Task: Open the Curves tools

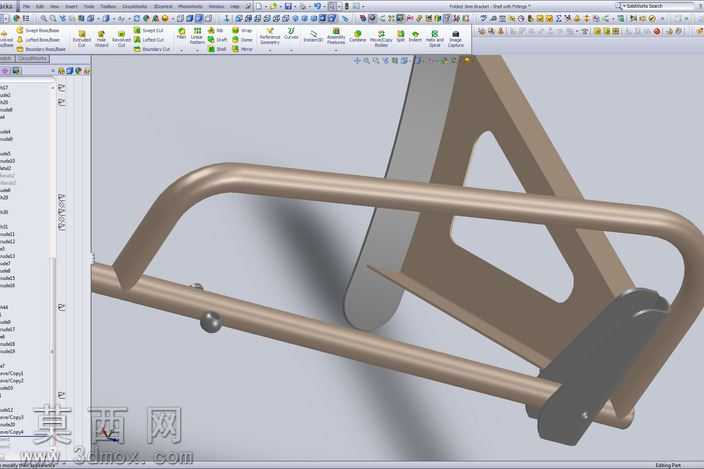Action: [x=291, y=33]
